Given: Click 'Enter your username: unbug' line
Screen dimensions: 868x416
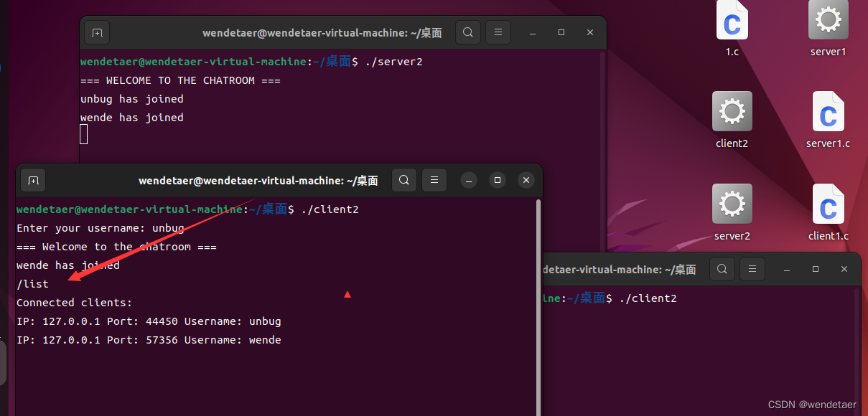Looking at the screenshot, I should pos(101,228).
